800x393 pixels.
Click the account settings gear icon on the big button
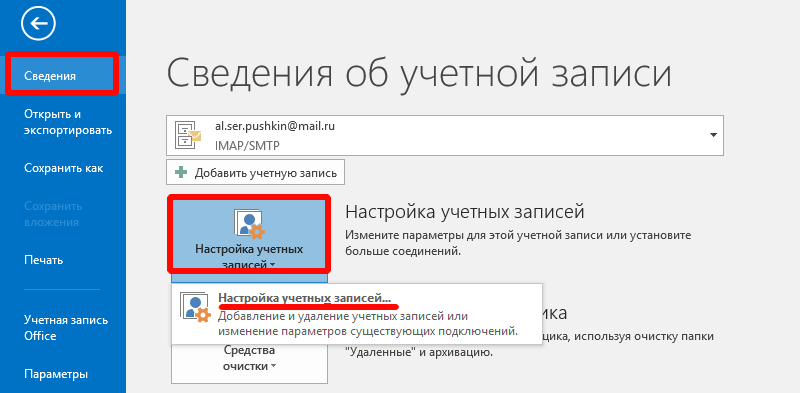249,225
